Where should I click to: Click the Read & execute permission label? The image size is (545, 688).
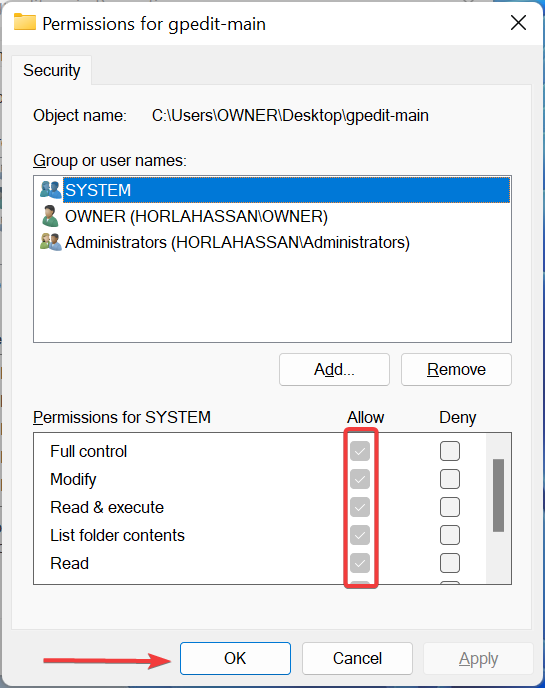107,507
